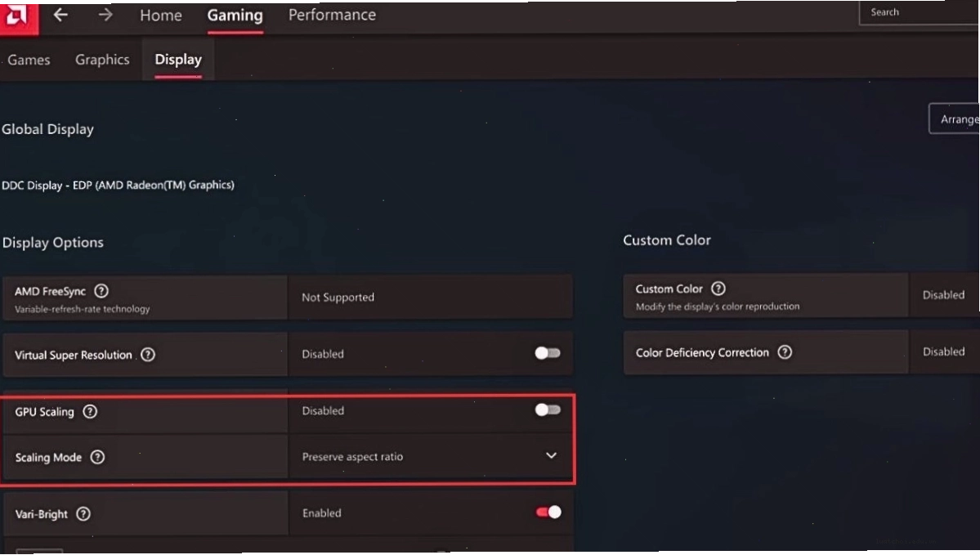Viewport: 980px width, 555px height.
Task: Select the Display sub-tab
Action: tap(178, 60)
